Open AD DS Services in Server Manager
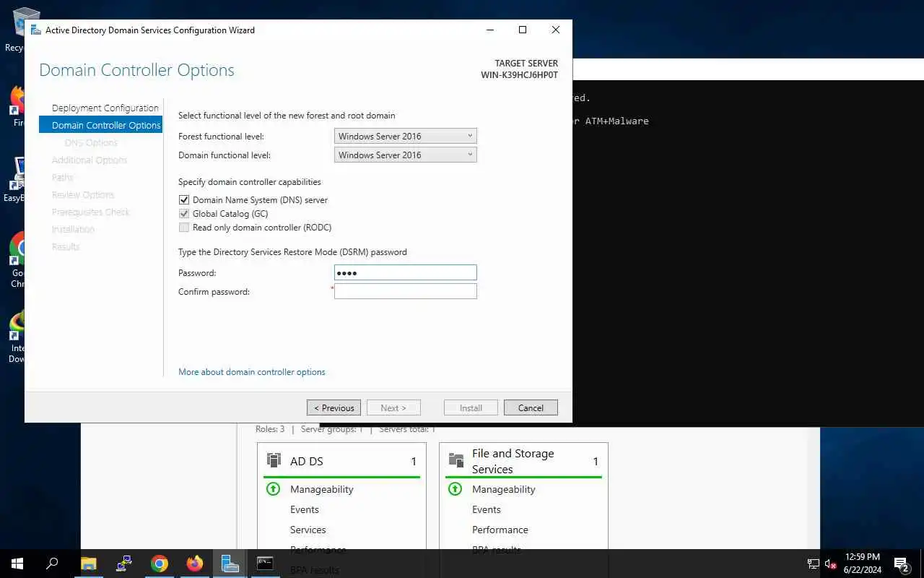The image size is (924, 578). [308, 530]
